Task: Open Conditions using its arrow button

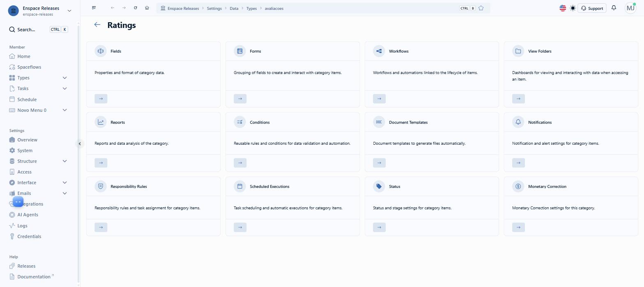Action: click(240, 163)
